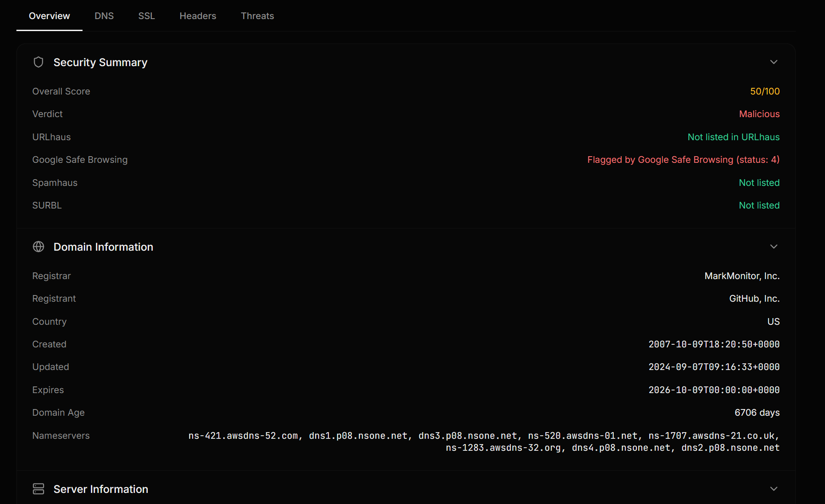
Task: Click the 50/100 overall score value
Action: (765, 91)
